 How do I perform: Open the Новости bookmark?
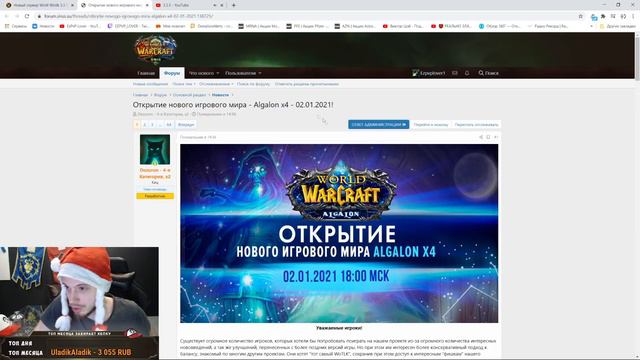[x=43, y=26]
